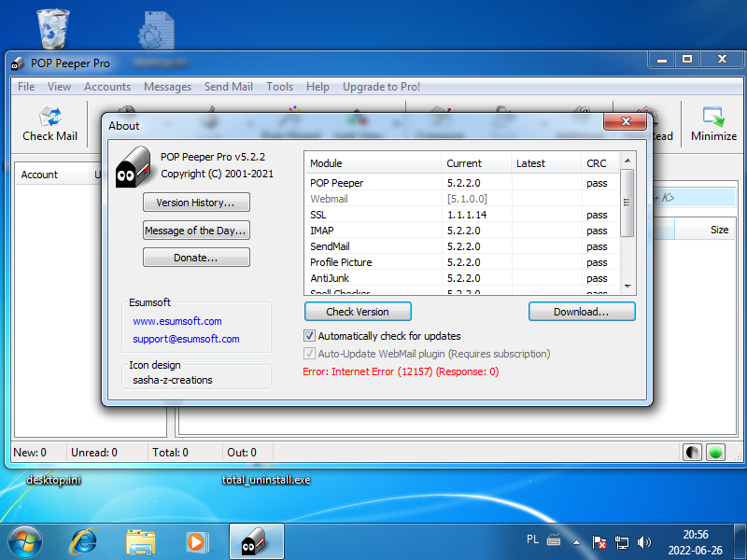Viewport: 747px width, 560px height.
Task: Select the gear document file on desktop
Action: point(156,30)
